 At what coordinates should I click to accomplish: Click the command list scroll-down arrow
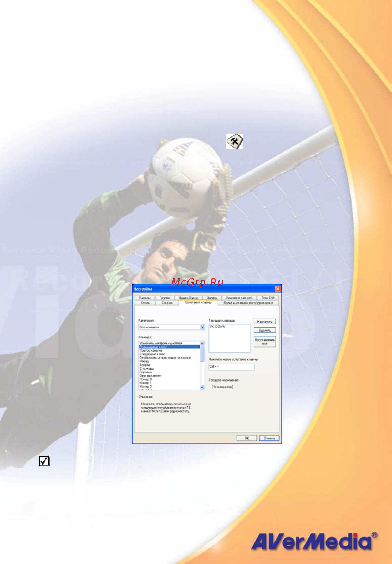click(202, 387)
